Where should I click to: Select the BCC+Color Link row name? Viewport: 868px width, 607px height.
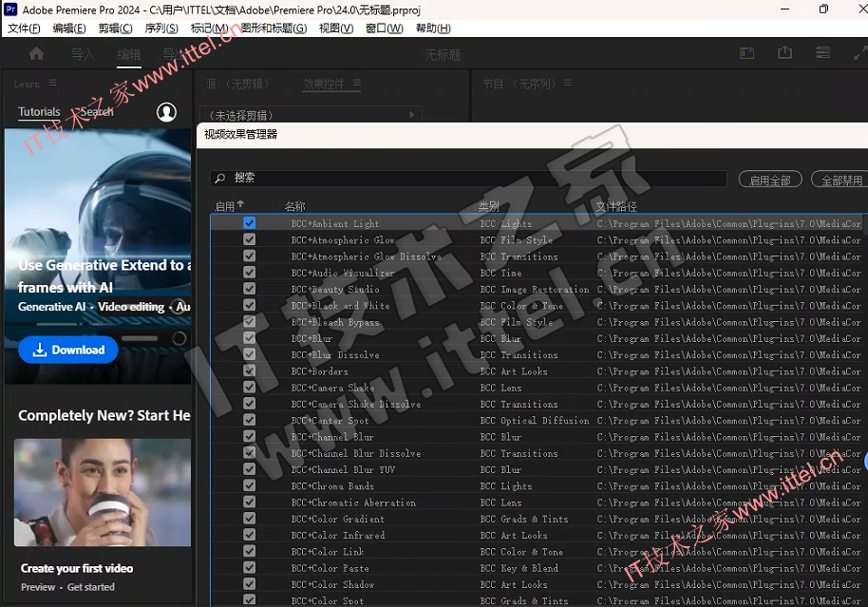[x=327, y=552]
